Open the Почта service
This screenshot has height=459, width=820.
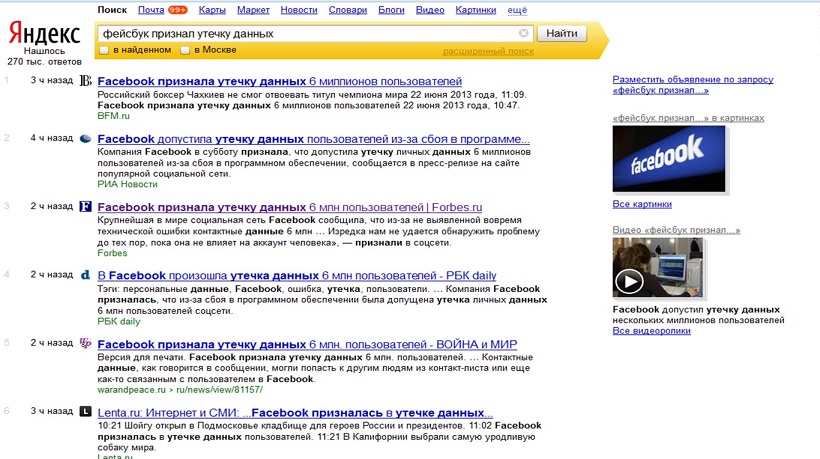click(x=151, y=10)
